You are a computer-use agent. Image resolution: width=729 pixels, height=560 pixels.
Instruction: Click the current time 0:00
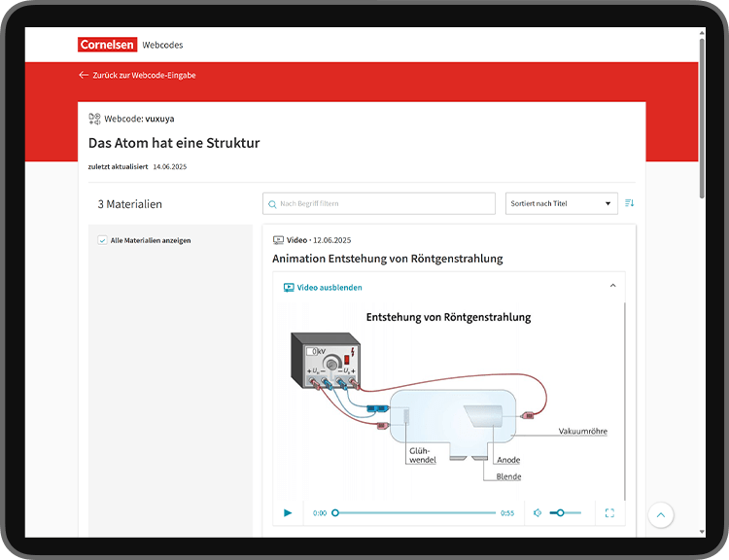320,513
